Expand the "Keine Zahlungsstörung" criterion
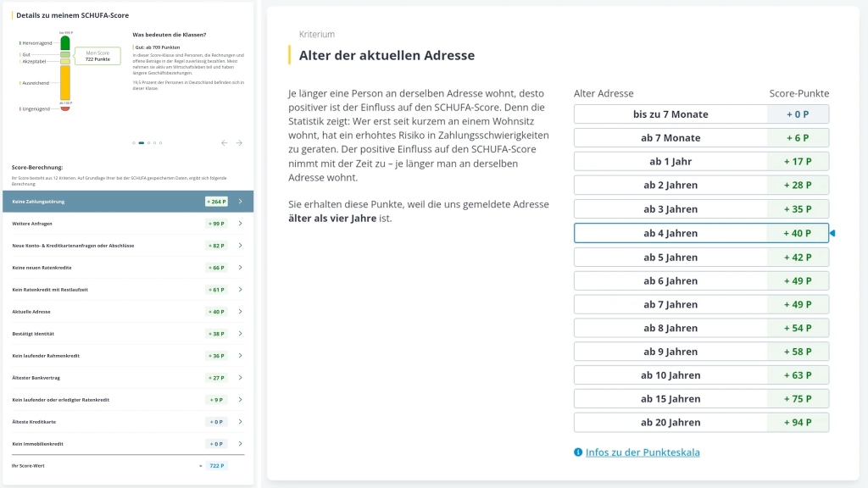This screenshot has height=488, width=868. (x=127, y=202)
